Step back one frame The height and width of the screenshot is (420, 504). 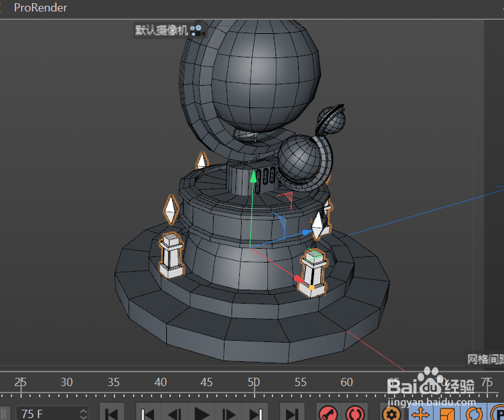point(175,412)
